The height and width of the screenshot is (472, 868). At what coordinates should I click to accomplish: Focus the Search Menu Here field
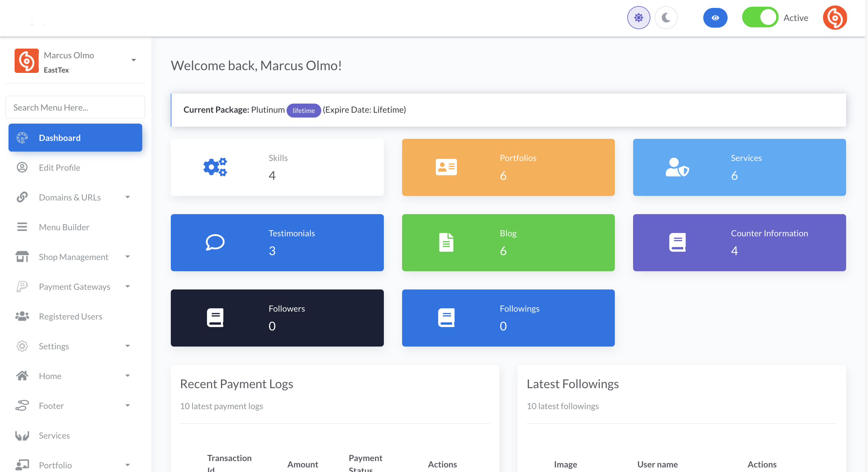pyautogui.click(x=75, y=108)
